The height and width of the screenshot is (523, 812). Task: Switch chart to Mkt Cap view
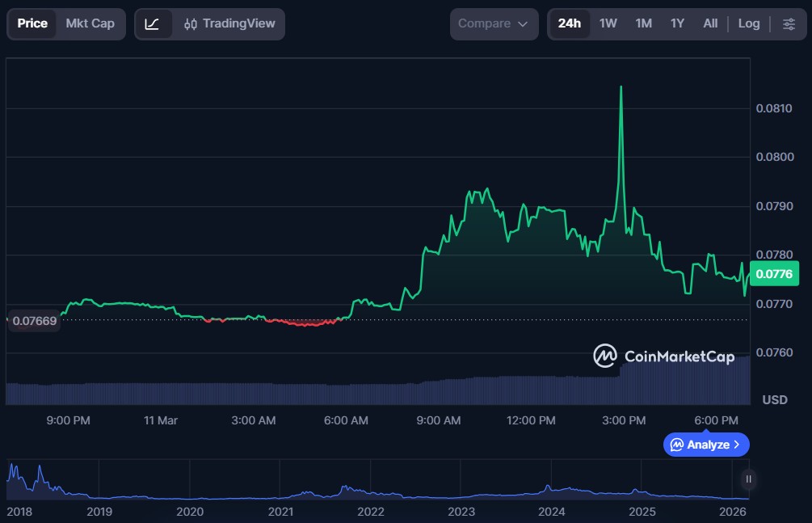pos(90,23)
